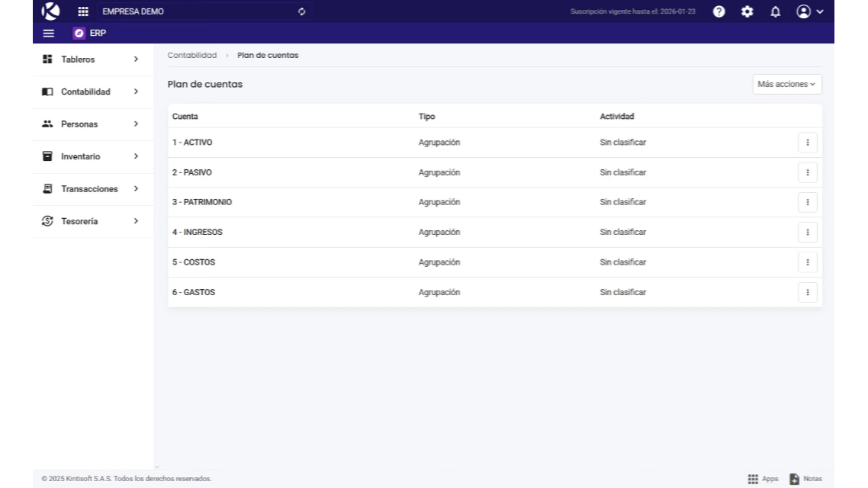The height and width of the screenshot is (488, 868).
Task: Toggle the hamburger sidebar menu
Action: 49,33
